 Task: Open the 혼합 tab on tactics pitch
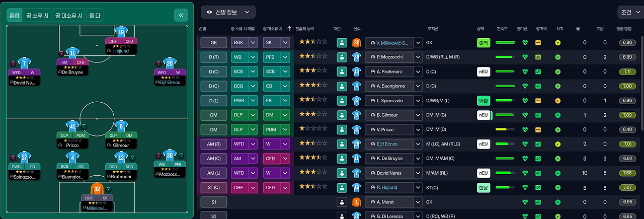[x=14, y=16]
